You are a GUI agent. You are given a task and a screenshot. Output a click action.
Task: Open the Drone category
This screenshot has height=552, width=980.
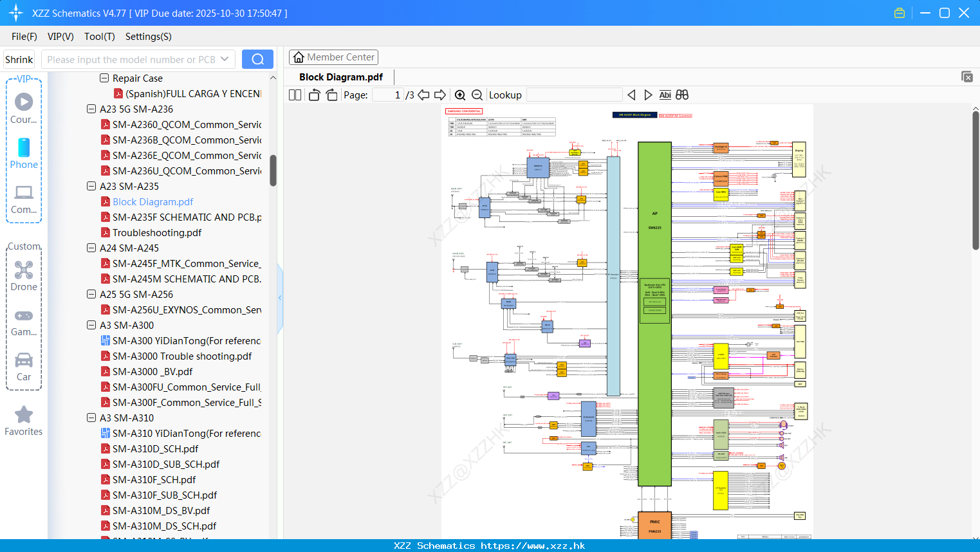coord(24,276)
